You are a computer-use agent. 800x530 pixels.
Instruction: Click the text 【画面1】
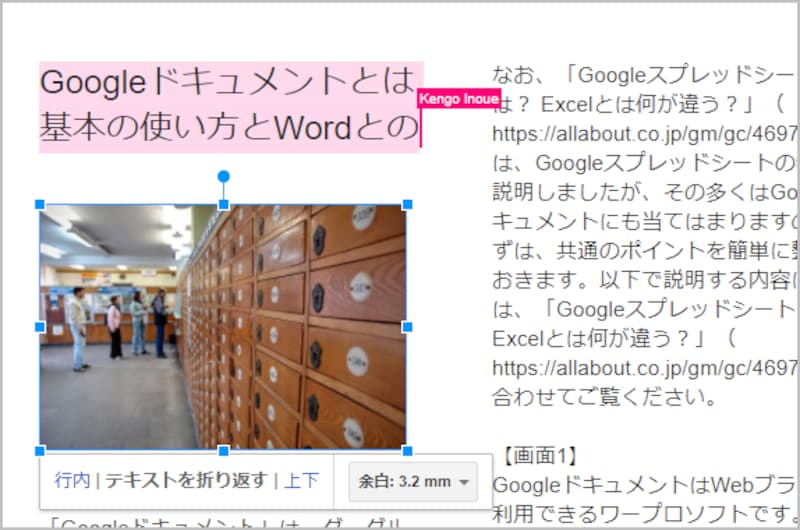coord(540,456)
